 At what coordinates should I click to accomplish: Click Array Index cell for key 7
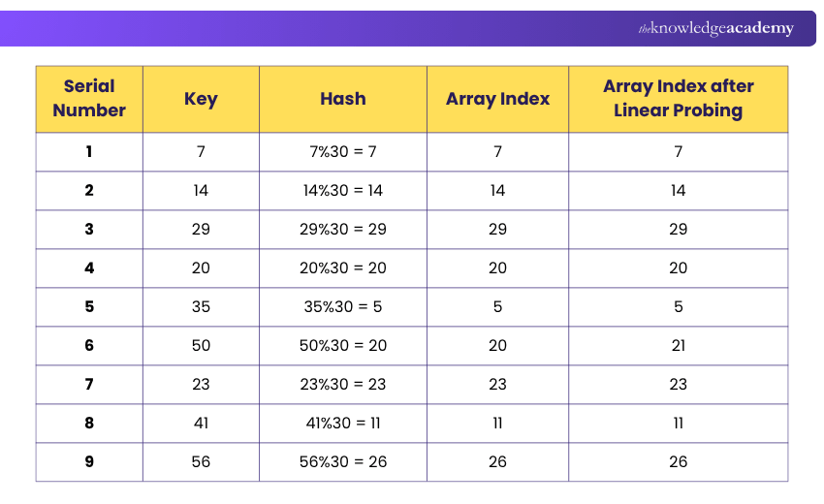point(497,152)
